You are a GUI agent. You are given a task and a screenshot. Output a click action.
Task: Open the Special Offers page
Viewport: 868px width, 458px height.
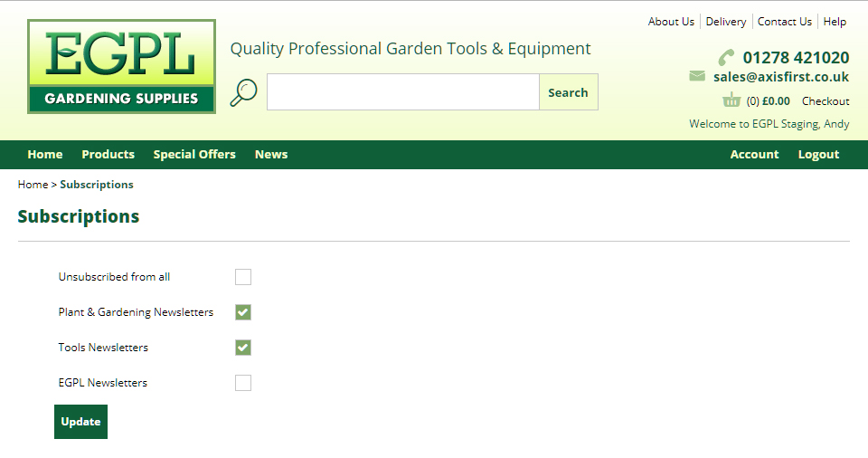tap(194, 154)
